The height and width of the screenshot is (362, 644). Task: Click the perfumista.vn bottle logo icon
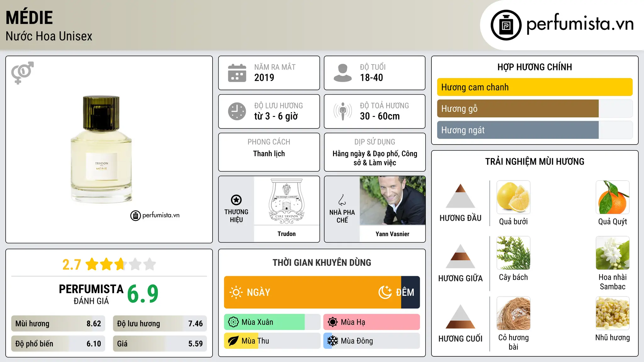tap(506, 25)
